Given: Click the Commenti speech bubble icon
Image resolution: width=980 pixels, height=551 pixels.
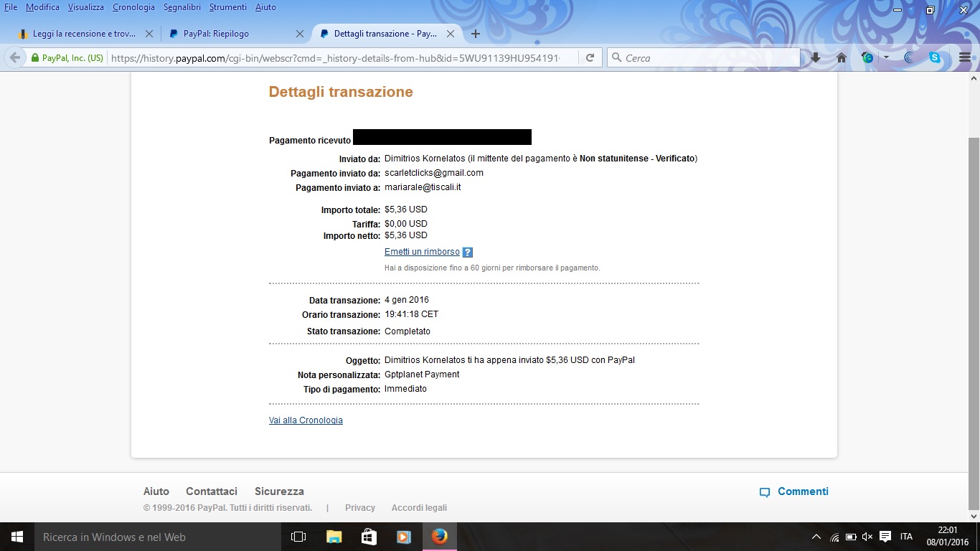Looking at the screenshot, I should (x=765, y=492).
